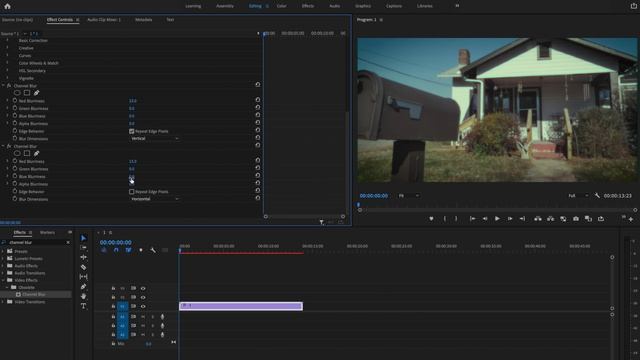Click Lift button in Program Monitor
Viewport: 640px width, 360px height.
click(x=538, y=219)
